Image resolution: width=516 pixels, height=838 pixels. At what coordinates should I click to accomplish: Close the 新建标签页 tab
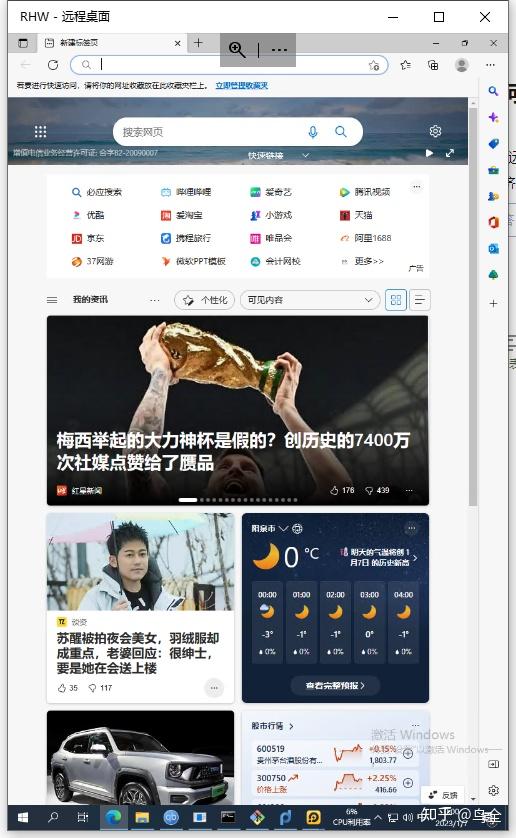(178, 43)
